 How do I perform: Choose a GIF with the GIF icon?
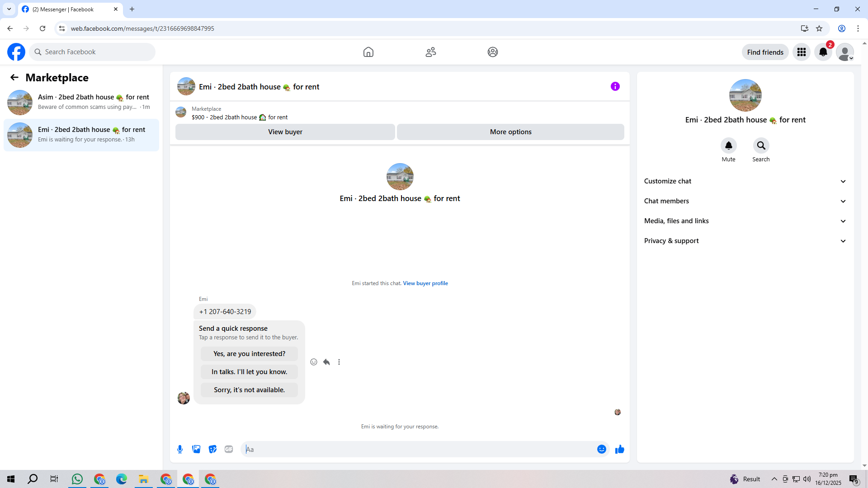click(x=229, y=449)
